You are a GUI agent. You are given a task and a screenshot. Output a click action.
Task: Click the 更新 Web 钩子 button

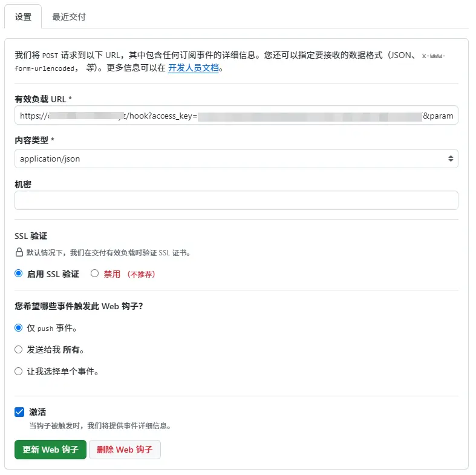click(x=50, y=450)
